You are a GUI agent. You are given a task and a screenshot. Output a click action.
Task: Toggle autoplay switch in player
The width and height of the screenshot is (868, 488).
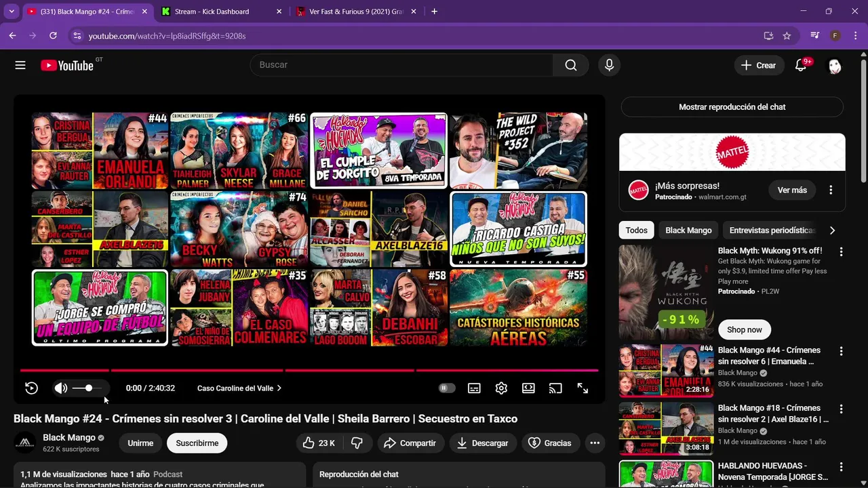[x=447, y=388]
